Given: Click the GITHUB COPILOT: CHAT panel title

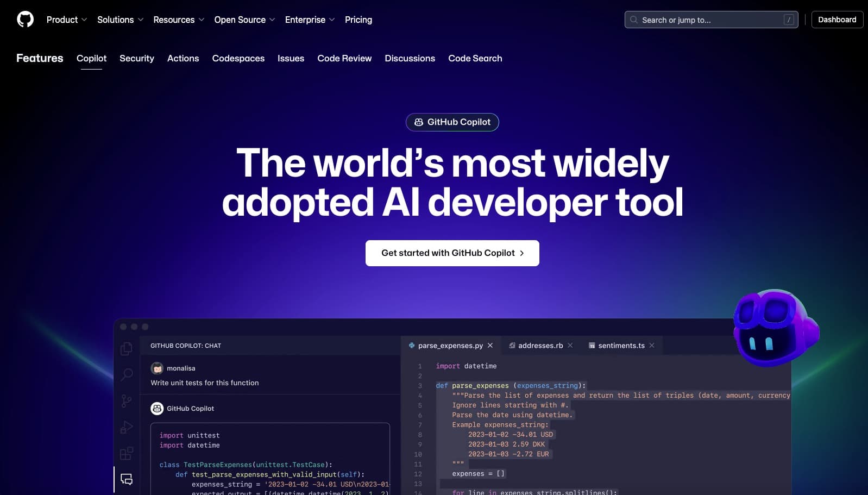Looking at the screenshot, I should coord(186,346).
